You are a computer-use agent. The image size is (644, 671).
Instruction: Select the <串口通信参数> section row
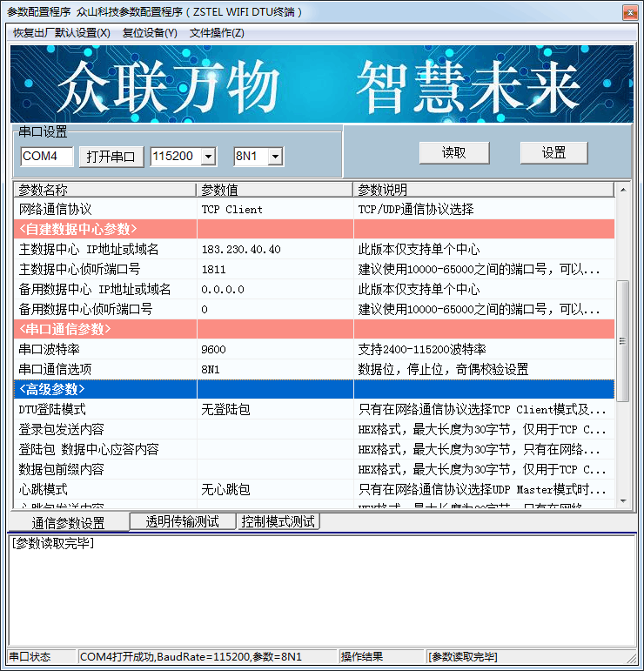pos(314,329)
